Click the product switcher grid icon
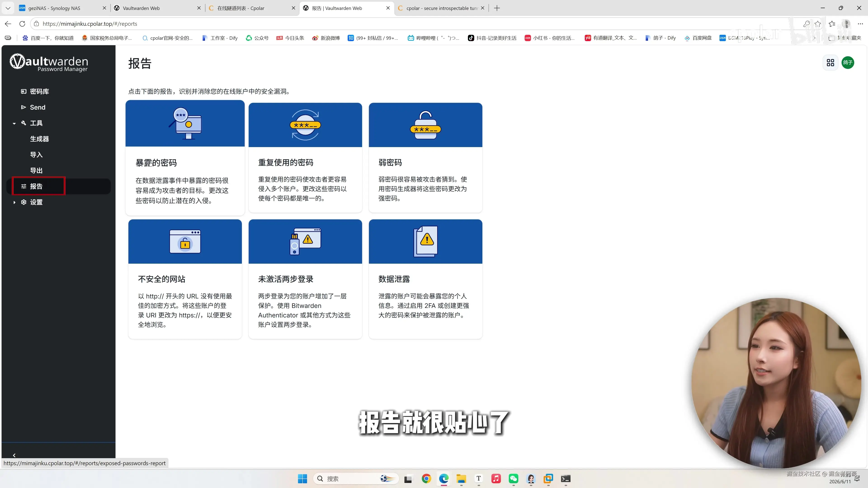The width and height of the screenshot is (868, 488). 830,63
